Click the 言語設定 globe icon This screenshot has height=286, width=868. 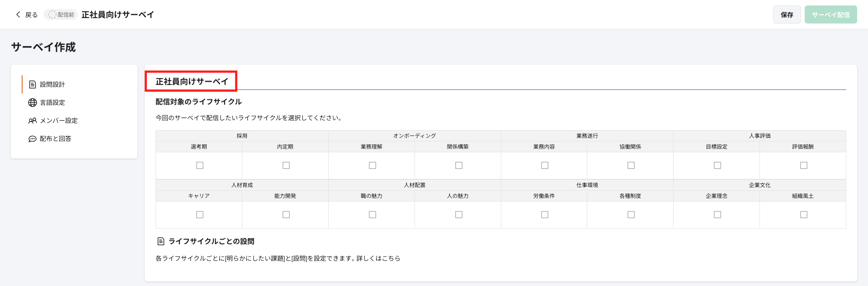pos(33,103)
